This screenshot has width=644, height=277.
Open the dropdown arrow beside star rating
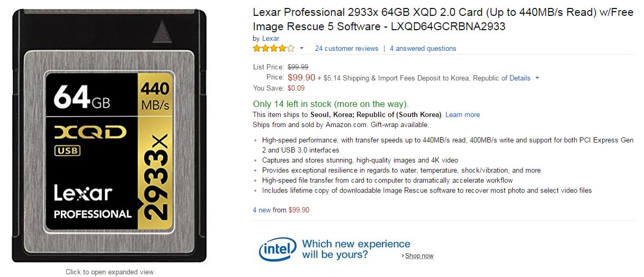coord(302,48)
